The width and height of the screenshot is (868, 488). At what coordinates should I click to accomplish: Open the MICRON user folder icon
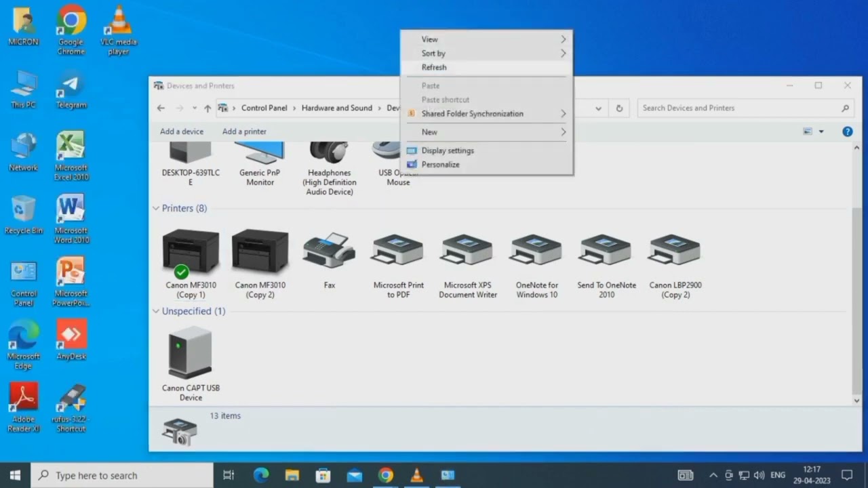point(24,26)
